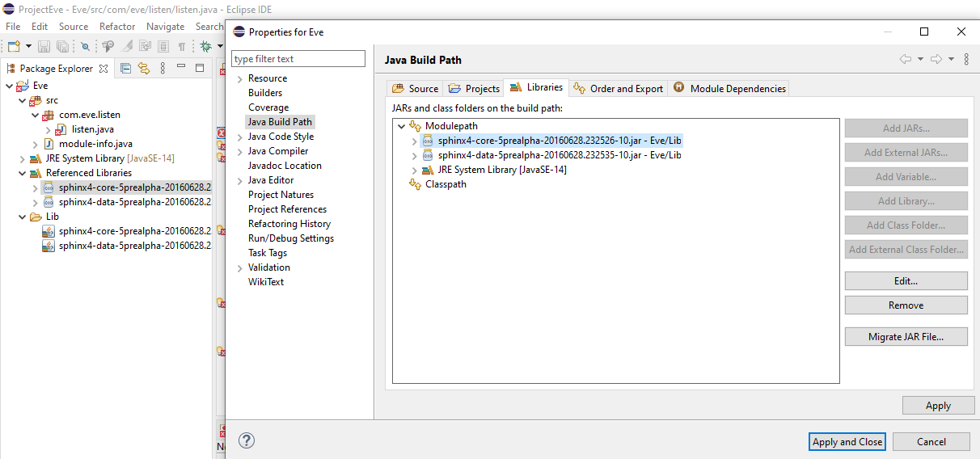
Task: Open the Refactor menu
Action: [117, 26]
